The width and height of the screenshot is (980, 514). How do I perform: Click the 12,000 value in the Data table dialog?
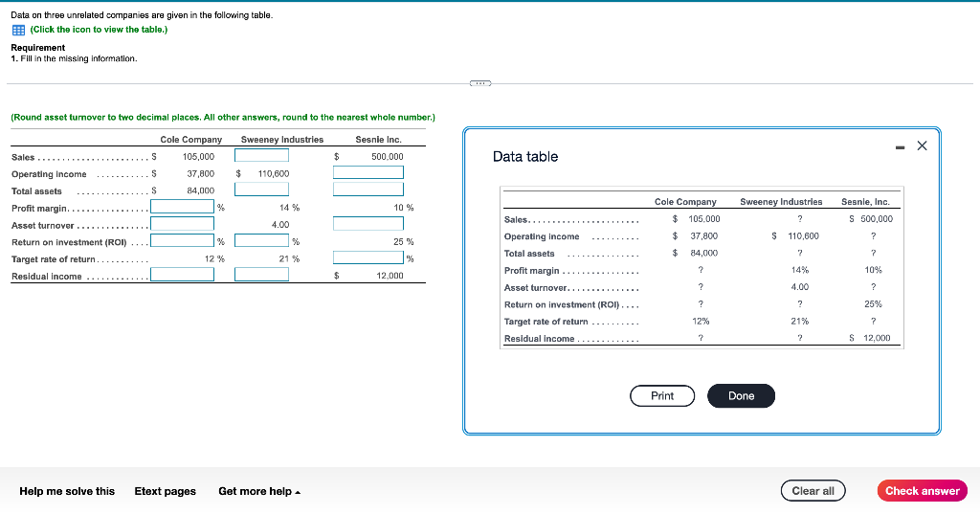(877, 338)
